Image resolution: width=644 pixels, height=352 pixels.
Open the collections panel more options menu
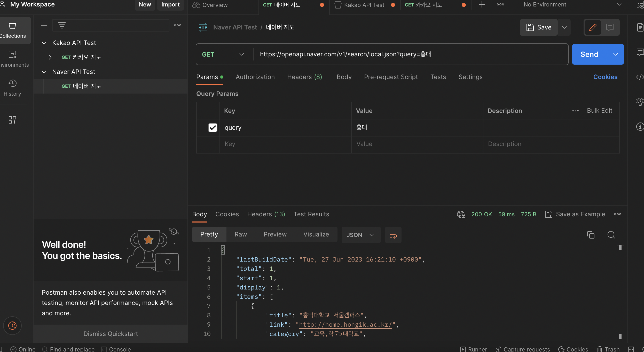[178, 25]
